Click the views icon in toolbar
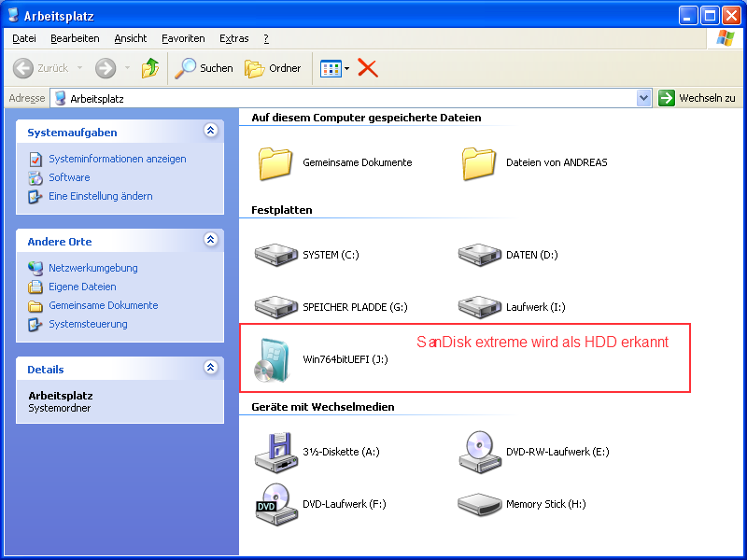 (331, 68)
